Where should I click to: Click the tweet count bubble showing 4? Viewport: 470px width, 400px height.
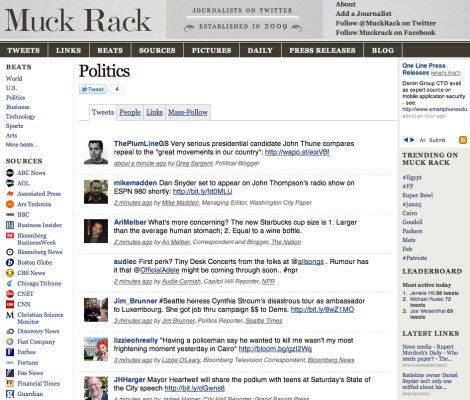coord(117,89)
